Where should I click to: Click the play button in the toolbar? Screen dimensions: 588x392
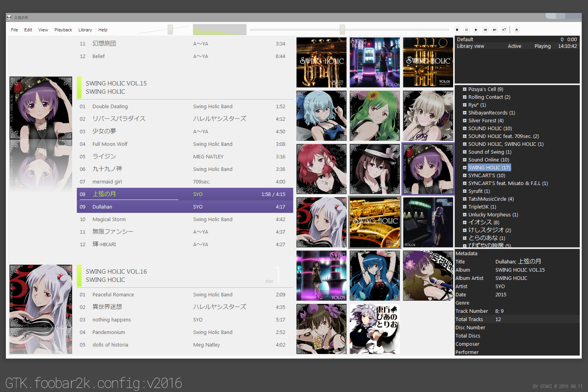[476, 30]
